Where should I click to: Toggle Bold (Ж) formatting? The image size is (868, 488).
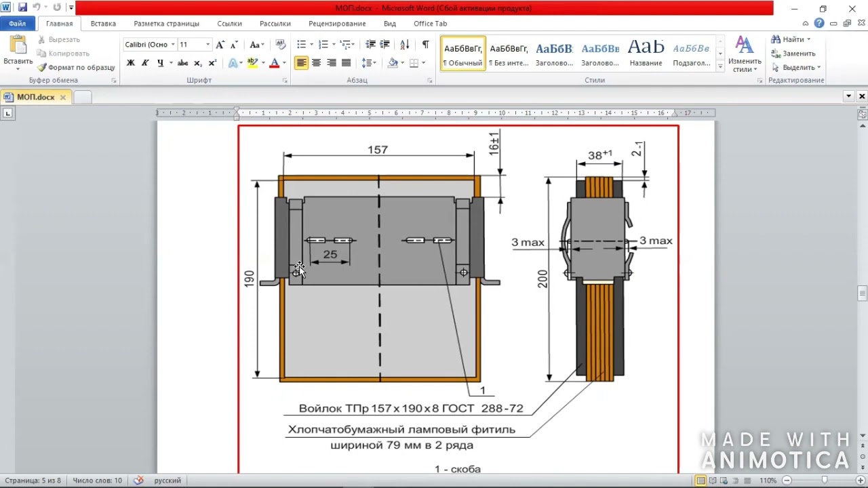tap(130, 62)
